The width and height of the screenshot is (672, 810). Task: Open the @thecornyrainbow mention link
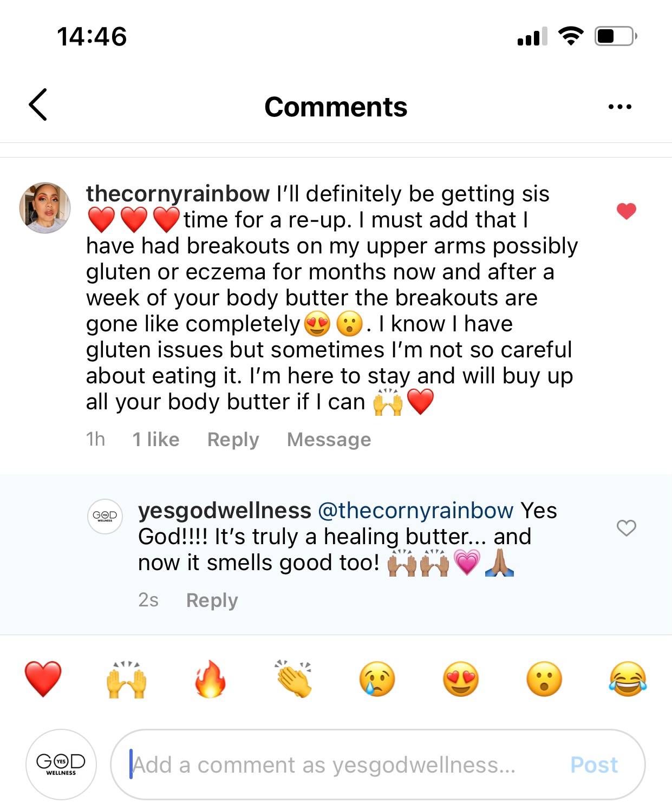click(415, 511)
